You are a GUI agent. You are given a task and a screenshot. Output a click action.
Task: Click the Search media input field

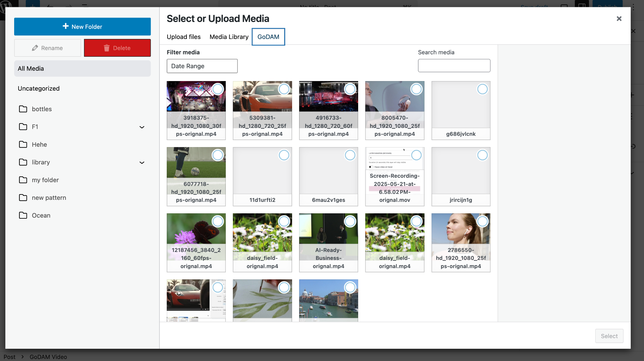pos(454,66)
